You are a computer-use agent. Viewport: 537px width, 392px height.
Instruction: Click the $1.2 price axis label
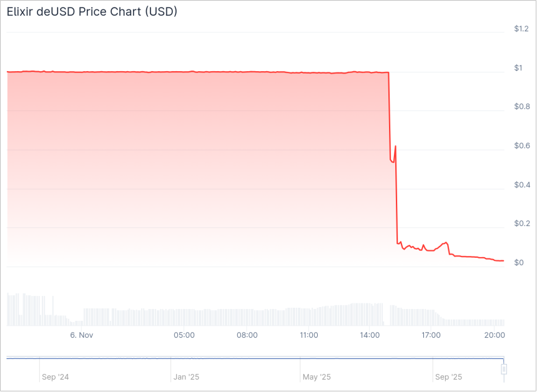click(521, 29)
